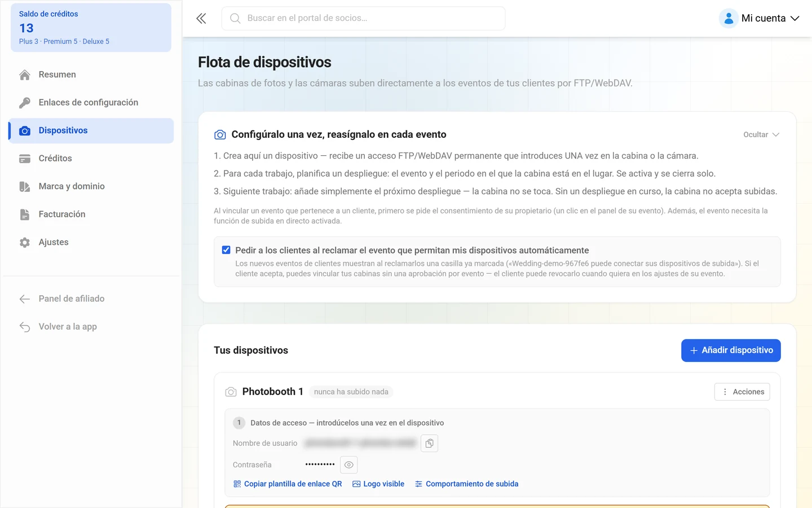This screenshot has height=508, width=812.
Task: Click the Ajustes gear icon
Action: [25, 243]
